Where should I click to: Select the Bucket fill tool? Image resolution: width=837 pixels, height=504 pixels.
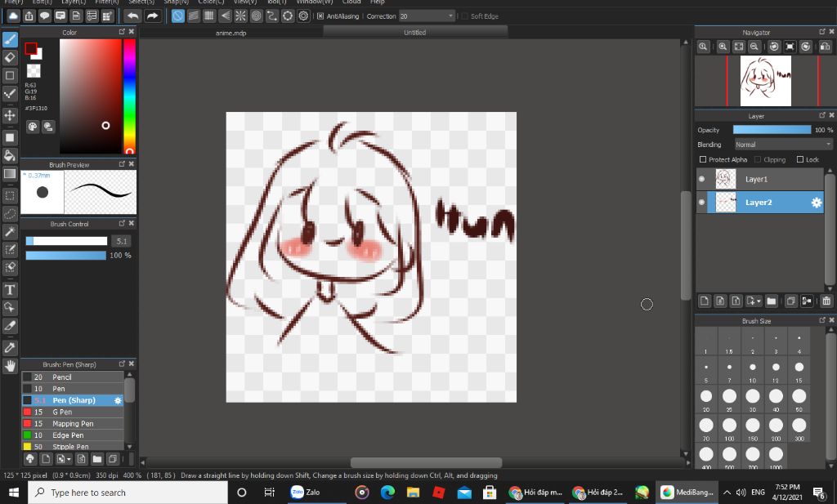10,155
